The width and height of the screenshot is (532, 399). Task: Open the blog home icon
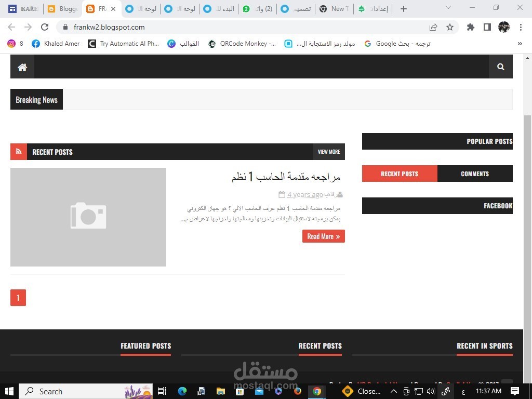click(x=22, y=67)
